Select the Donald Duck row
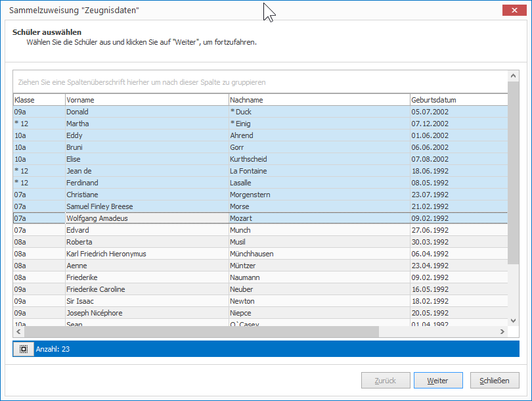The height and width of the screenshot is (401, 532). 260,112
